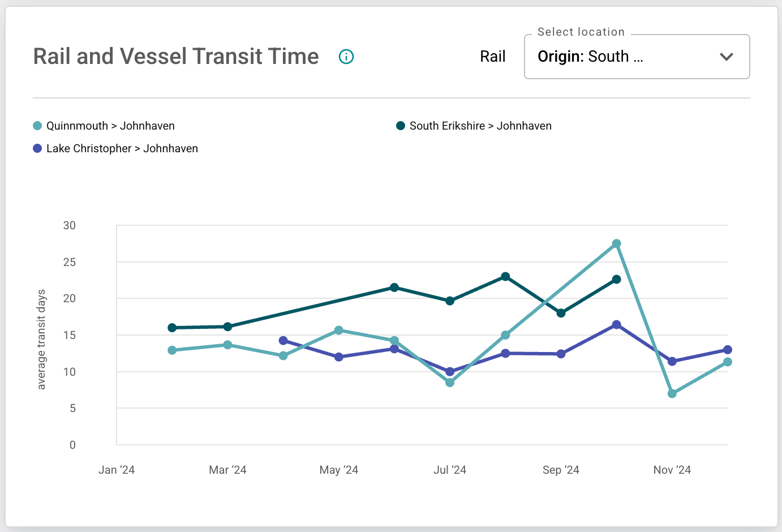Screen dimensions: 782x532
Task: Click the teal legend dot for Quinnmouth route
Action: tap(36, 126)
